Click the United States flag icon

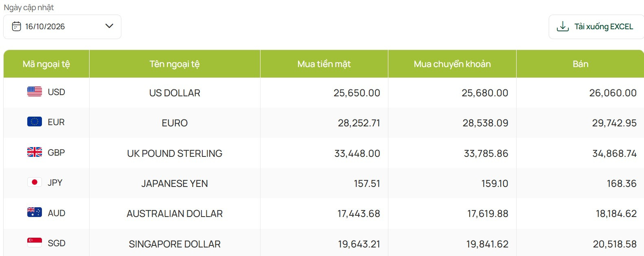point(35,92)
